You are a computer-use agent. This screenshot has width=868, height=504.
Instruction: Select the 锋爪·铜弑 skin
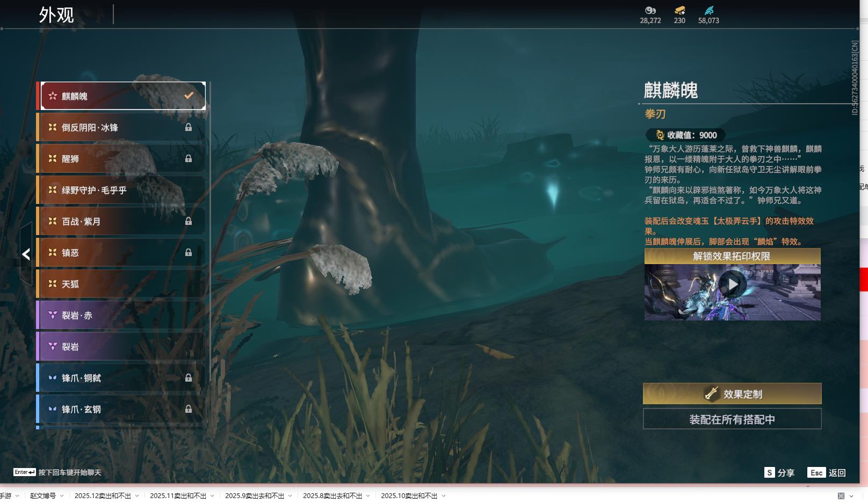tap(121, 377)
